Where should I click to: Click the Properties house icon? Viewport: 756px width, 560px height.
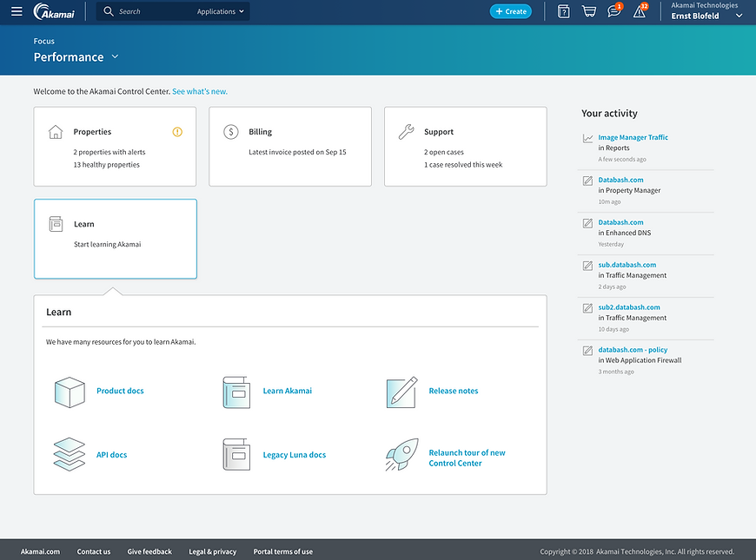point(56,132)
